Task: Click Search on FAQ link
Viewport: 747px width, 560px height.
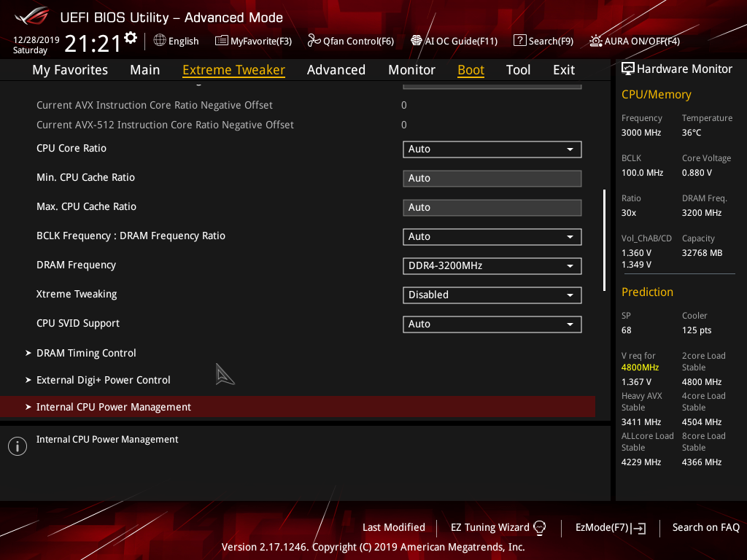Action: pos(705,527)
